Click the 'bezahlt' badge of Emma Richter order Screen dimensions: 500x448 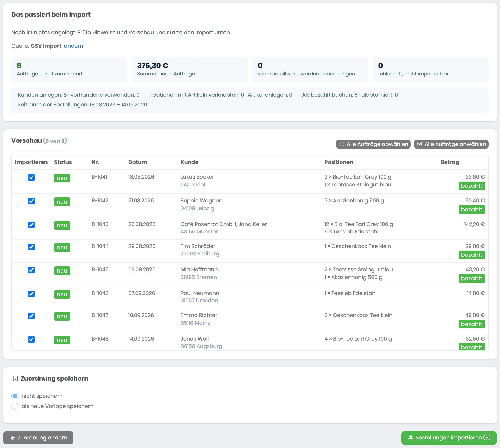[472, 324]
